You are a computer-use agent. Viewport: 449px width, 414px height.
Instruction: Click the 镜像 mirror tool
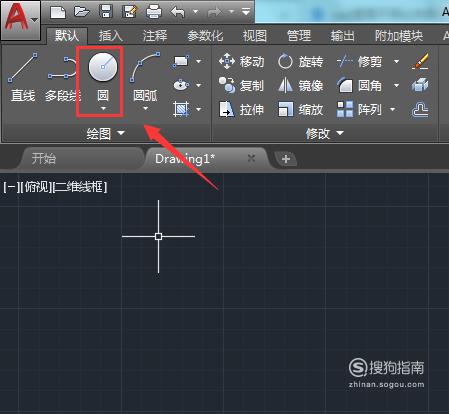pyautogui.click(x=300, y=86)
